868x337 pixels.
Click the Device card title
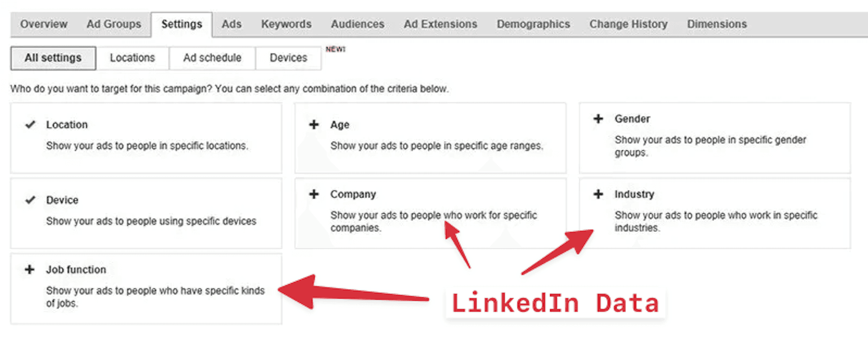[x=62, y=200]
